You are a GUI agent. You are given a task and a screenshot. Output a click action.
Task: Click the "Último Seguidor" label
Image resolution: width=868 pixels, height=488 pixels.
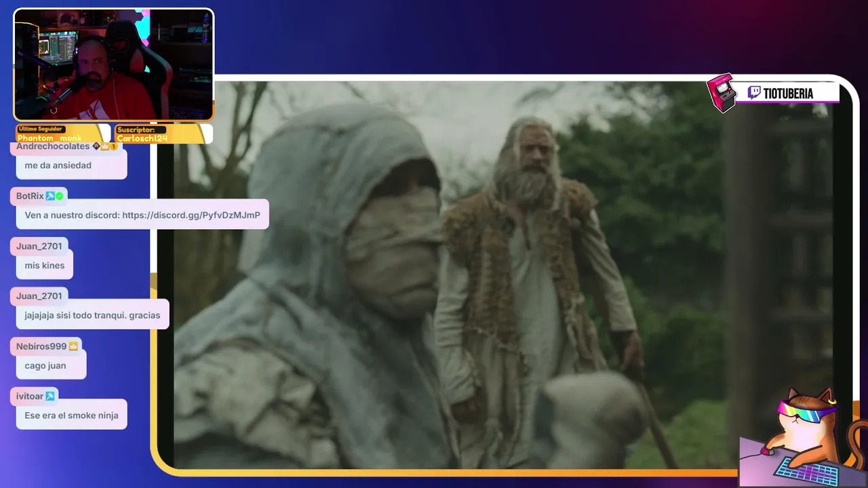click(x=41, y=129)
